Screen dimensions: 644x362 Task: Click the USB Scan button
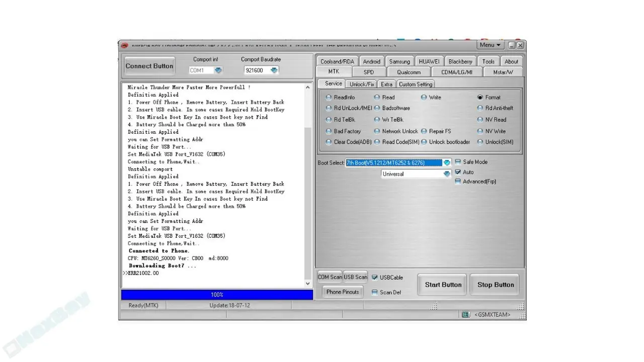click(356, 277)
